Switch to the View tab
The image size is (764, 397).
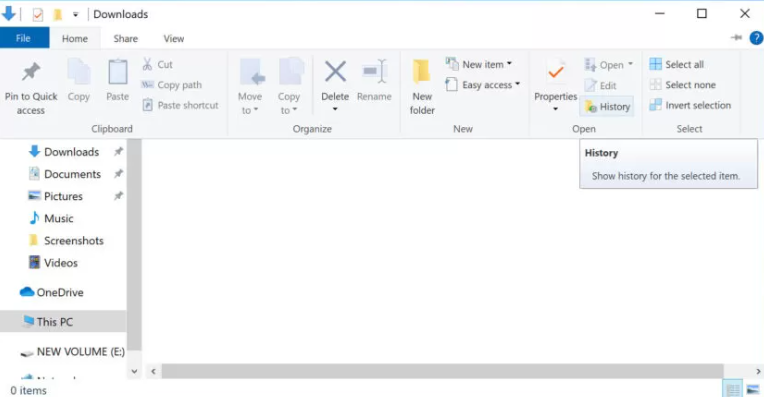(174, 38)
